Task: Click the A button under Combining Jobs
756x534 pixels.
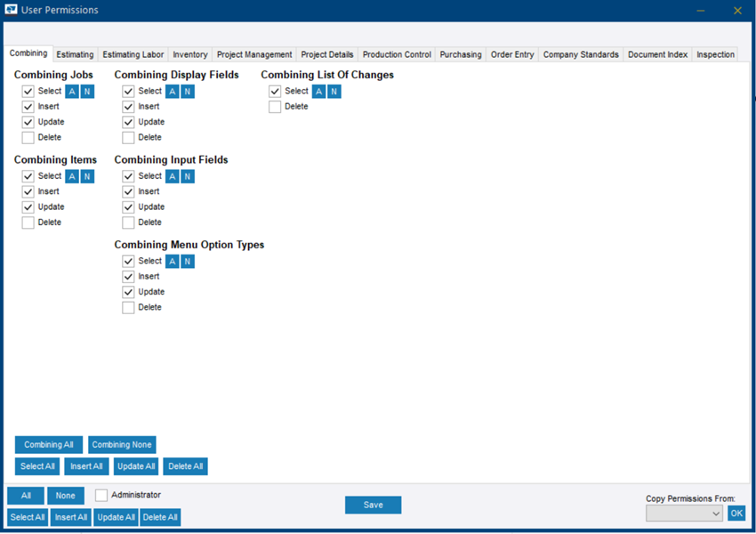Action: point(72,91)
